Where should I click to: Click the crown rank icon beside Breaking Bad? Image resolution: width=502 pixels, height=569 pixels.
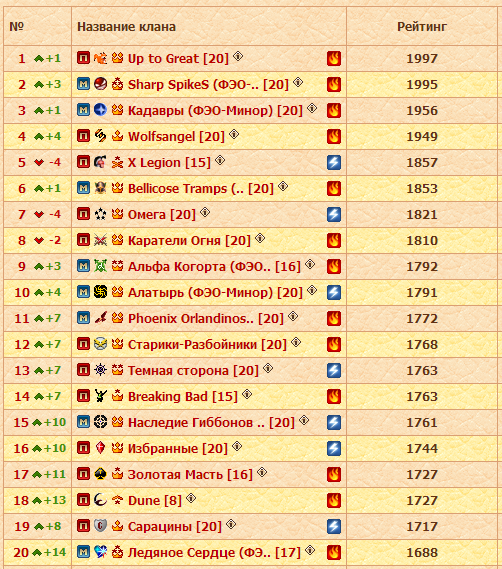coord(117,396)
